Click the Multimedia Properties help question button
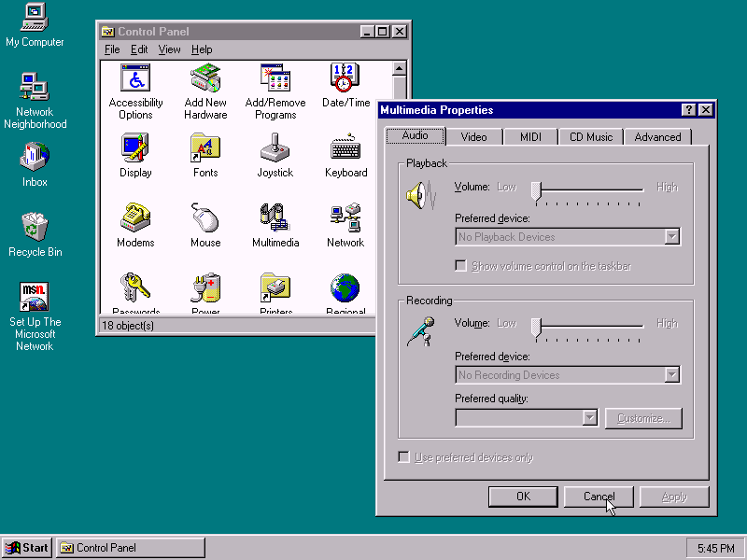 click(x=688, y=110)
